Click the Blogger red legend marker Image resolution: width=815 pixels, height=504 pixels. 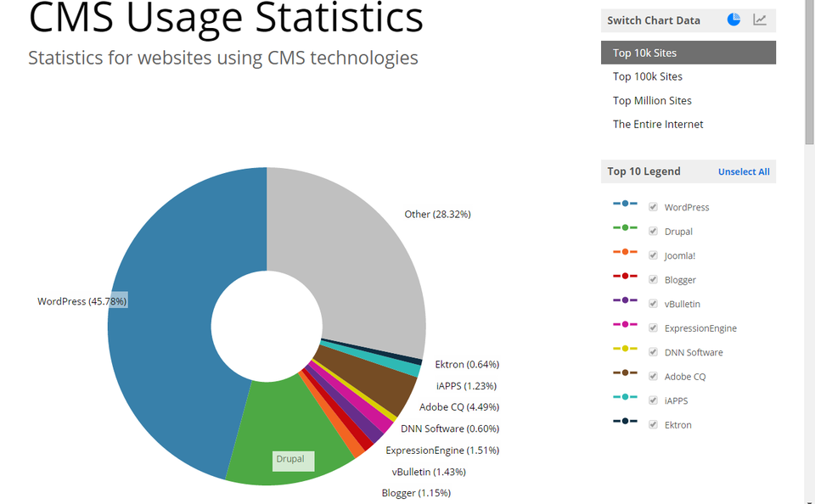tap(625, 277)
